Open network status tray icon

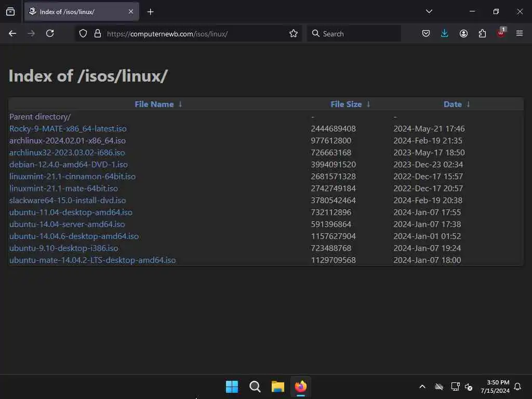[455, 387]
